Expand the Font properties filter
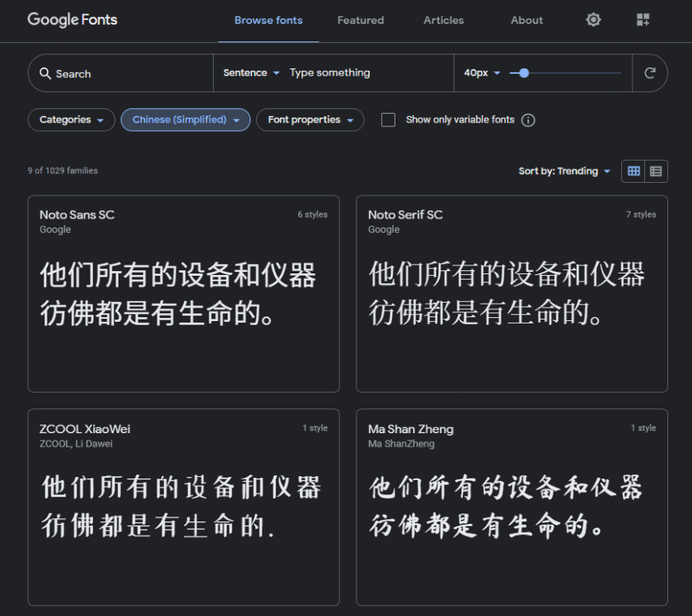Image resolution: width=692 pixels, height=616 pixels. 310,120
